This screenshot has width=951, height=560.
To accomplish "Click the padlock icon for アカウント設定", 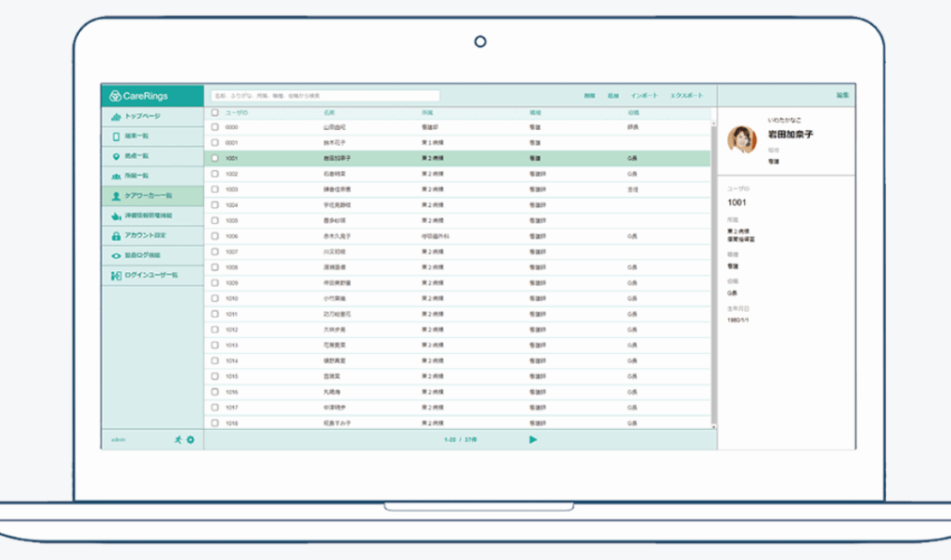I will click(x=116, y=236).
